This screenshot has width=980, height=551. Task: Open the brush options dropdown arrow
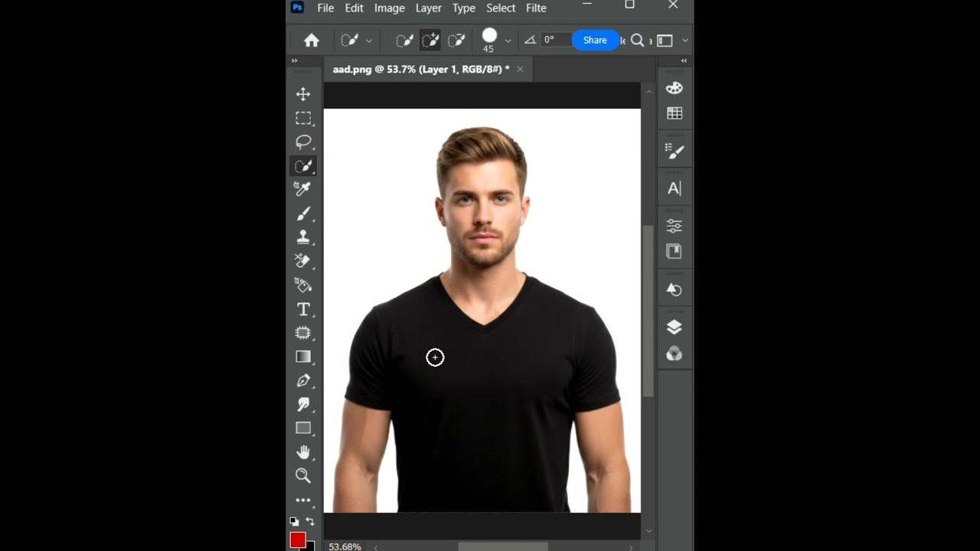[508, 41]
